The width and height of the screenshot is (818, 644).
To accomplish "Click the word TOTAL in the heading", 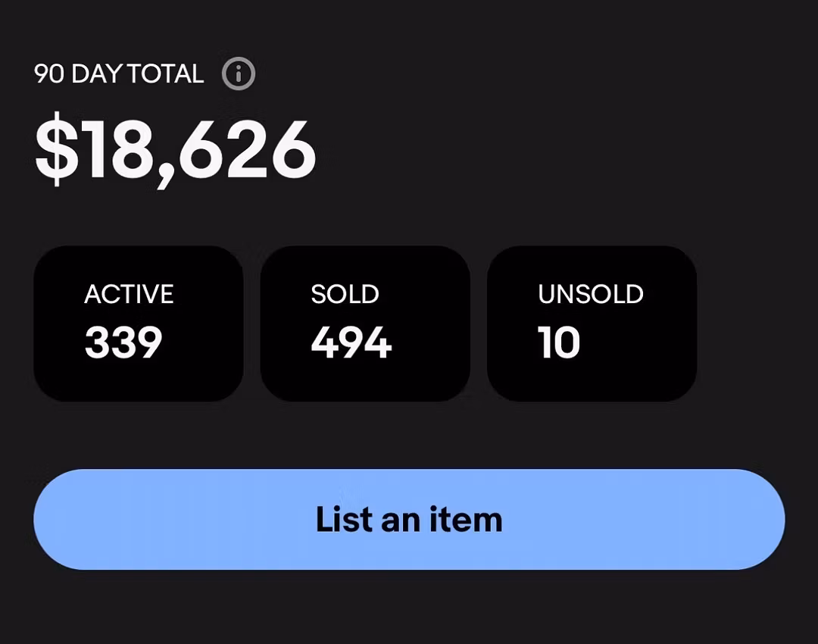I will 166,74.
